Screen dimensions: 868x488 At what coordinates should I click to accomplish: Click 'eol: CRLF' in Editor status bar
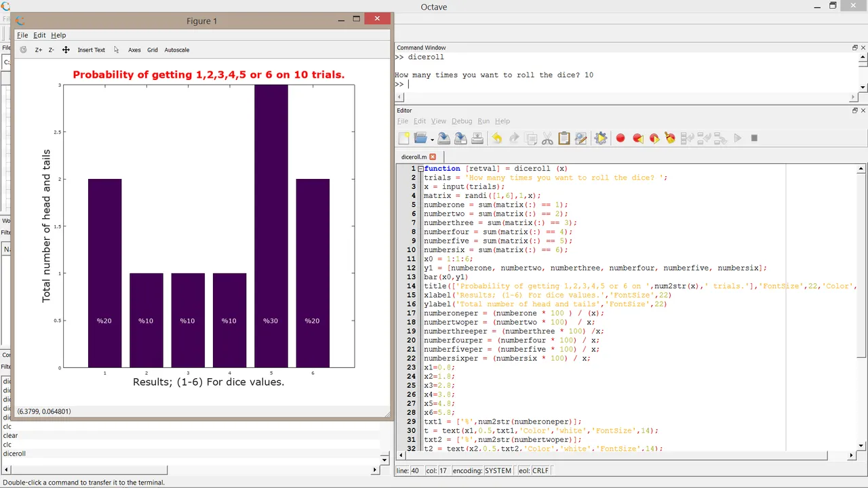click(x=534, y=470)
